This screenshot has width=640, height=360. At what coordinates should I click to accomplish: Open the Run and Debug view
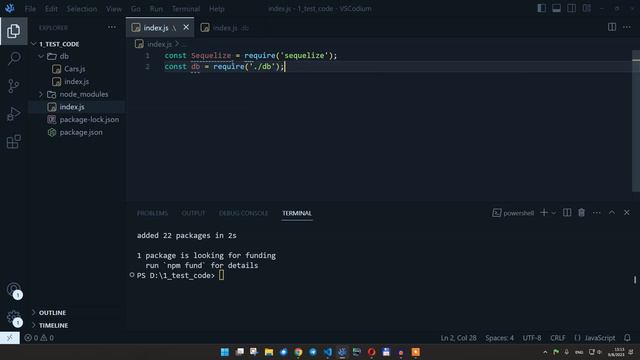(13, 114)
